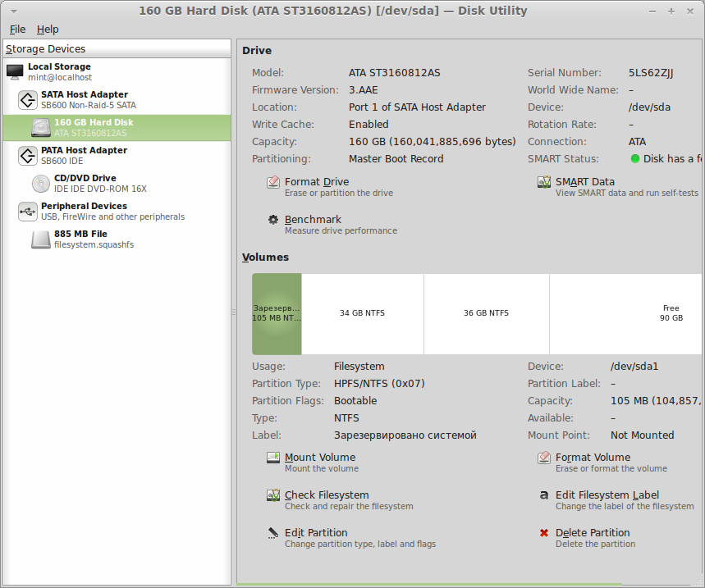This screenshot has height=588, width=705.
Task: Click the serial number 5LS62ZJJ
Action: point(651,73)
